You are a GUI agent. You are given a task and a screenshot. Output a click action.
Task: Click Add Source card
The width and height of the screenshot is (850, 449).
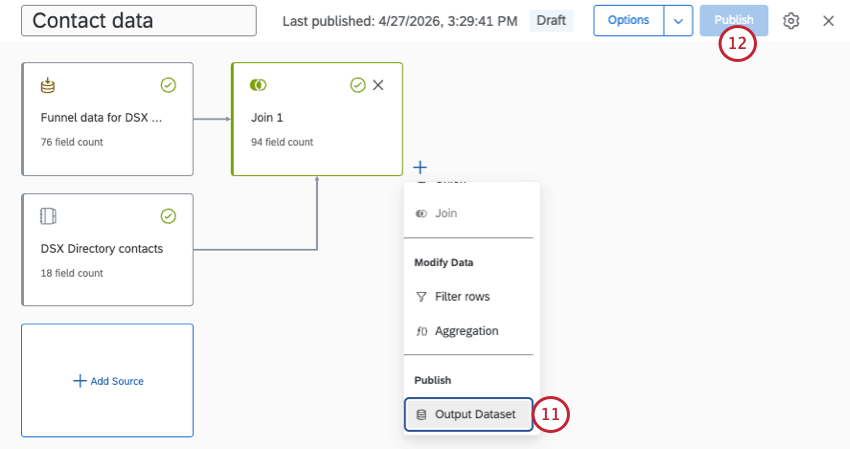point(107,381)
